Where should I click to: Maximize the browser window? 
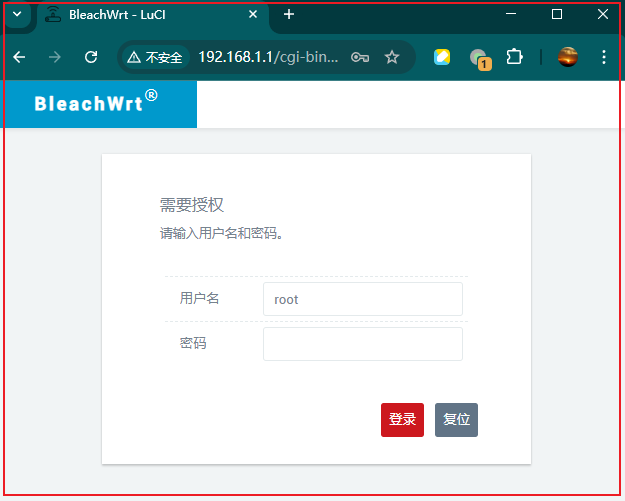pos(557,14)
